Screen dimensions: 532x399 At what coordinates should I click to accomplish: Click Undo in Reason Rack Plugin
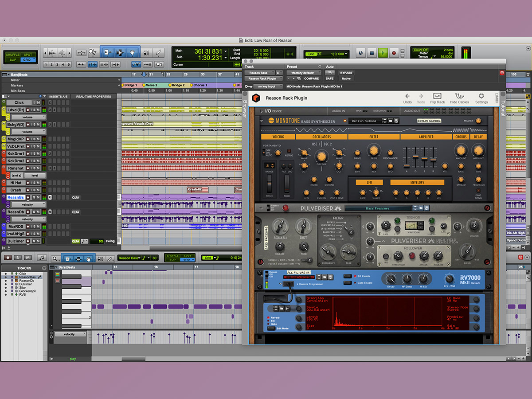tap(407, 98)
